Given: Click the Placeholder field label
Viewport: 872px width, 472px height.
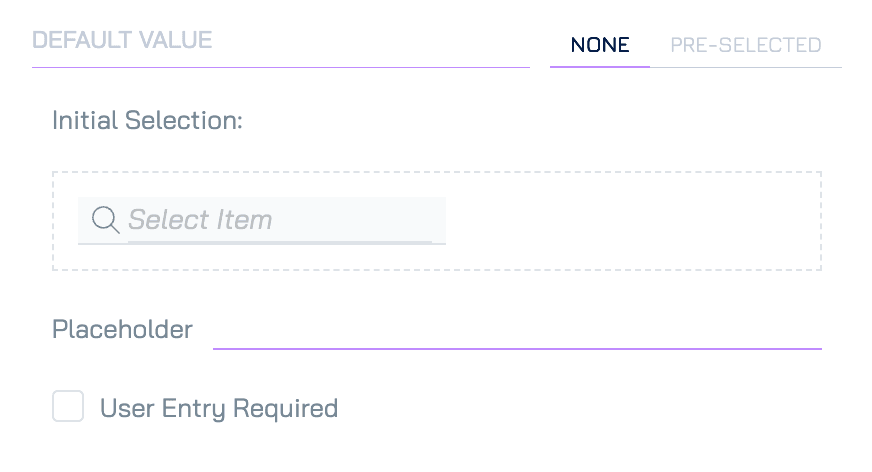Looking at the screenshot, I should point(122,329).
